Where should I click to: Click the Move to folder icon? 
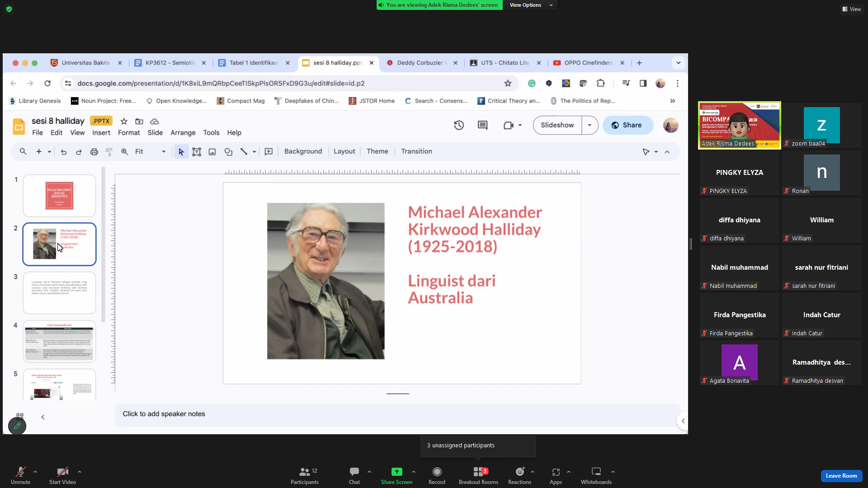pos(139,121)
